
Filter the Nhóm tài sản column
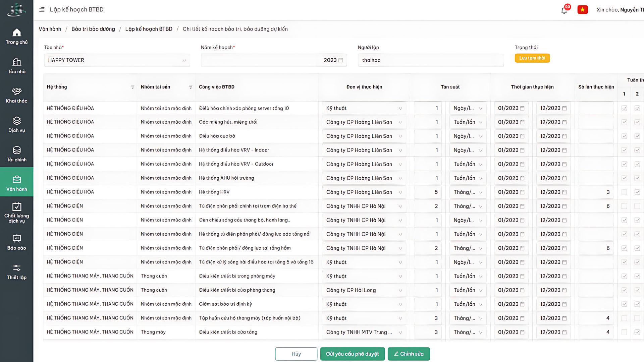tap(191, 87)
